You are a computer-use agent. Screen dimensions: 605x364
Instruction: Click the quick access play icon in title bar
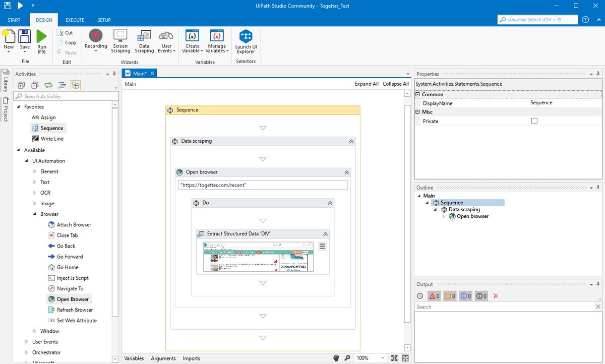(x=20, y=6)
